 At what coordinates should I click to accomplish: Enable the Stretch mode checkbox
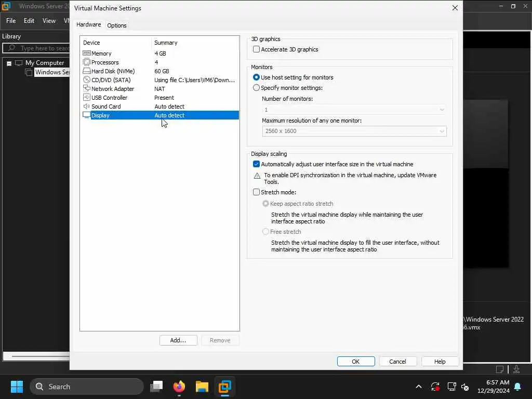tap(256, 192)
